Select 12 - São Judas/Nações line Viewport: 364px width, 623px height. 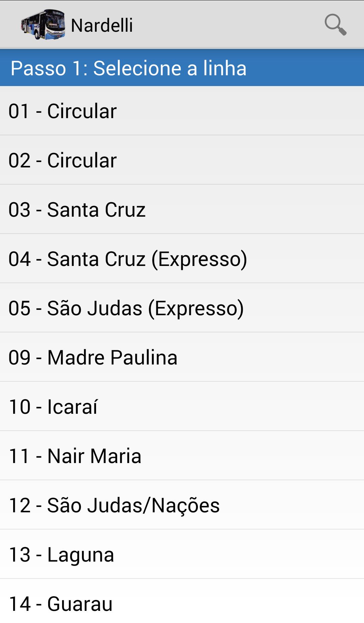coord(182,505)
